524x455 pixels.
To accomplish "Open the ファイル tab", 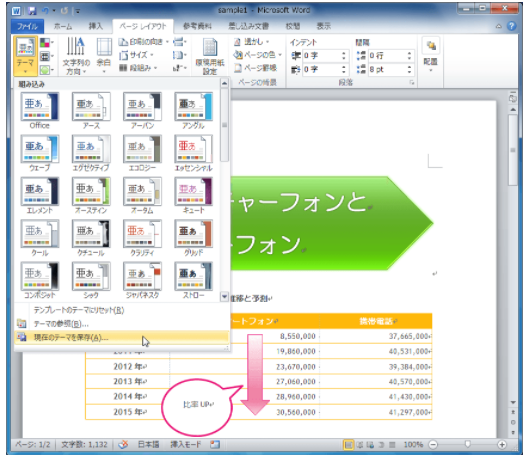I will (x=28, y=26).
